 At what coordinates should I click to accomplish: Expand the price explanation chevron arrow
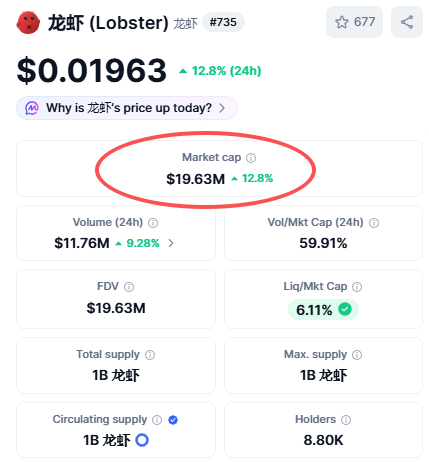(x=222, y=108)
